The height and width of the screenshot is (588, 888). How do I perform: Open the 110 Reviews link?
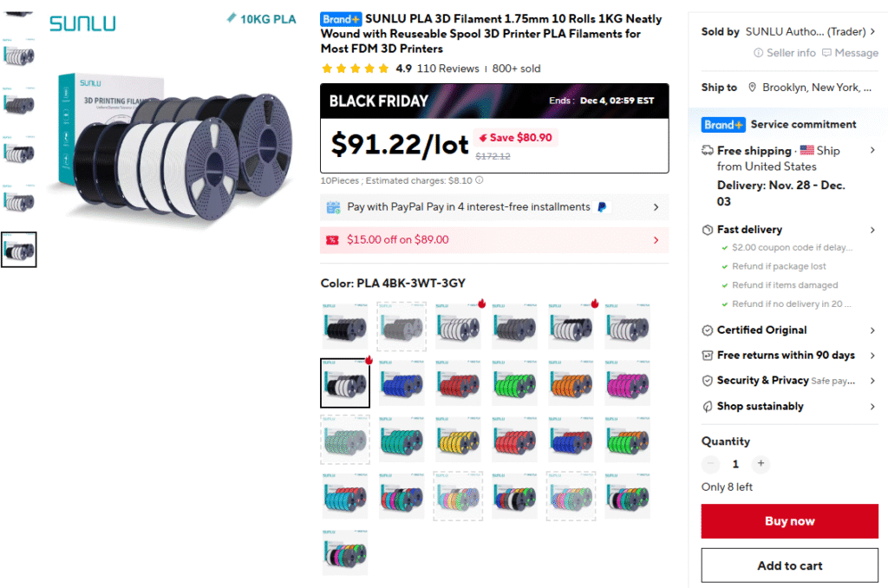447,69
